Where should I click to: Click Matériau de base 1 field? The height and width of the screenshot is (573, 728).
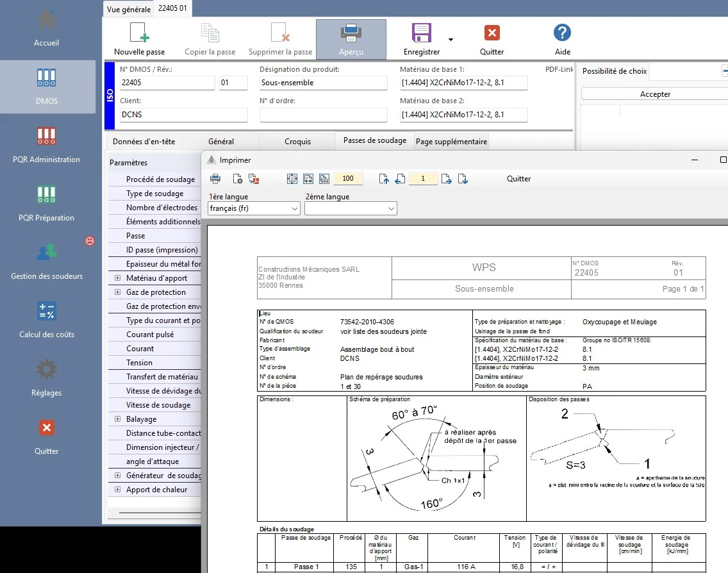tap(463, 83)
